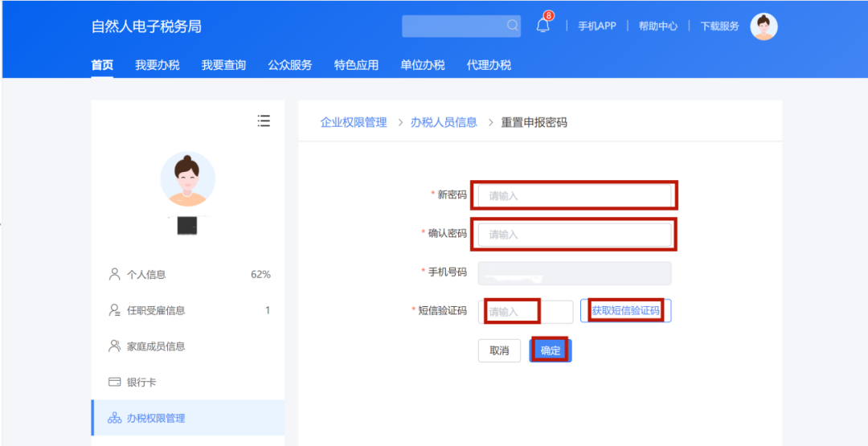Focus the 新密码 input field
This screenshot has height=446, width=868.
(575, 194)
